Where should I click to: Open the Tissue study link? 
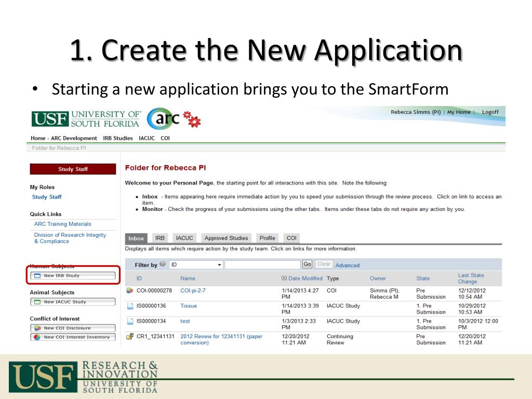click(188, 306)
